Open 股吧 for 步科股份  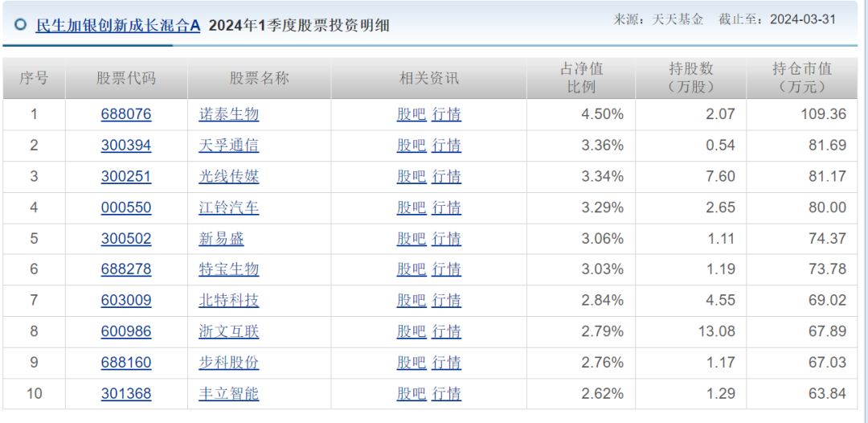411,363
